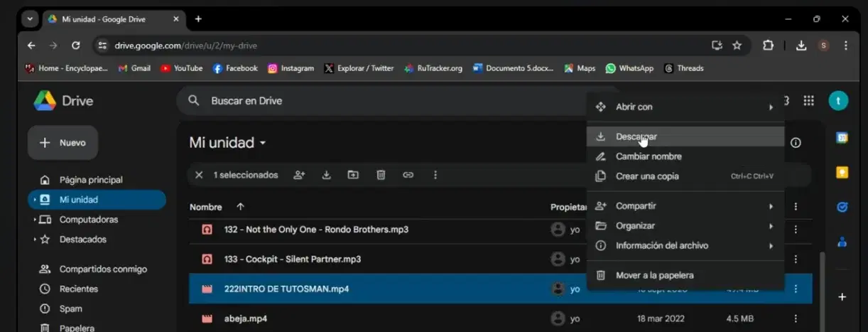The height and width of the screenshot is (332, 868).
Task: Open a new Chrome tab
Action: (198, 19)
